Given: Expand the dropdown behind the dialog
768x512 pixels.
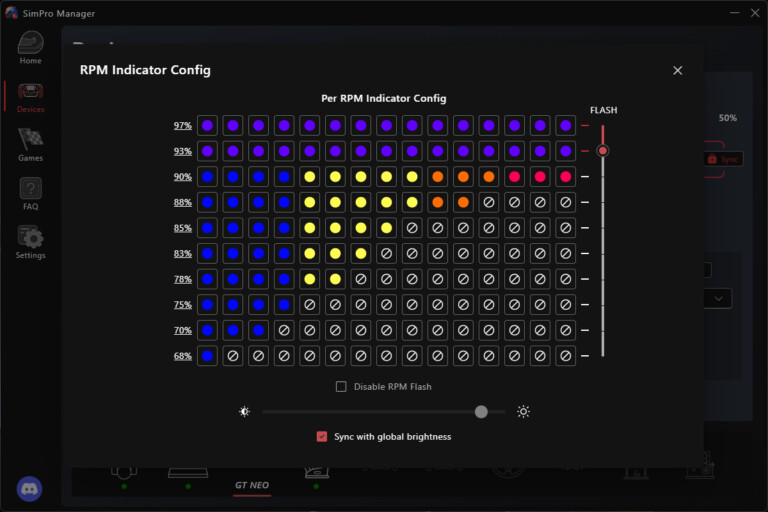Looking at the screenshot, I should (x=720, y=298).
